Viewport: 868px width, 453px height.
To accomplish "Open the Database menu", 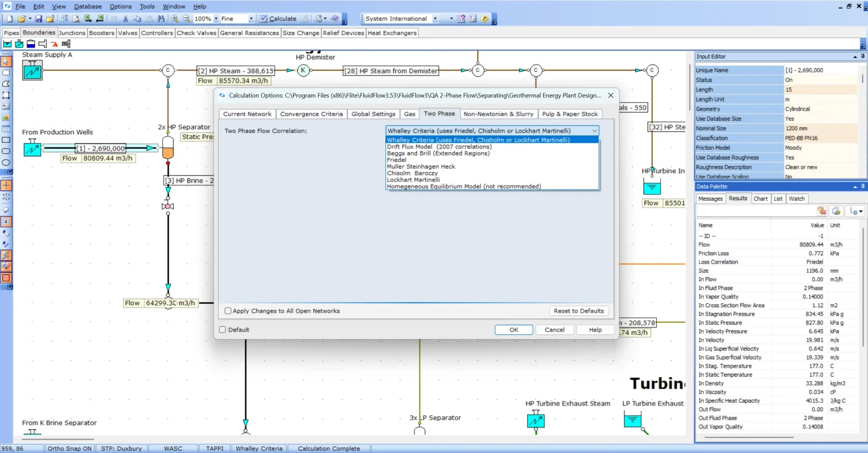I will [88, 6].
